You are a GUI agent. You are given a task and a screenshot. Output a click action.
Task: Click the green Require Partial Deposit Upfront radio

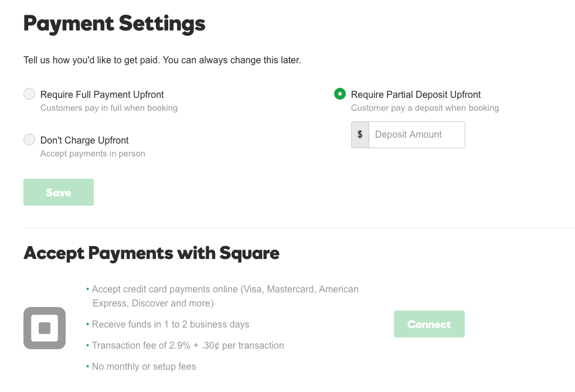(340, 94)
